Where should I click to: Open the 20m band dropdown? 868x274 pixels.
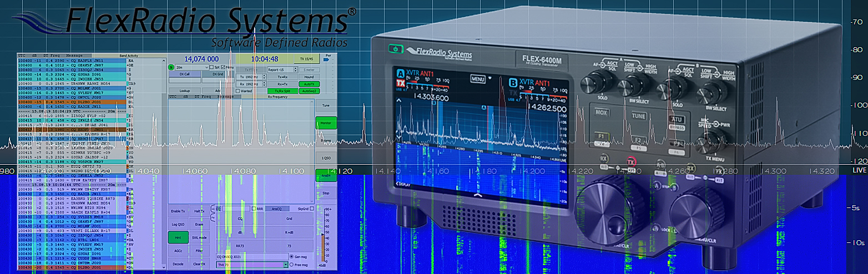click(x=192, y=67)
